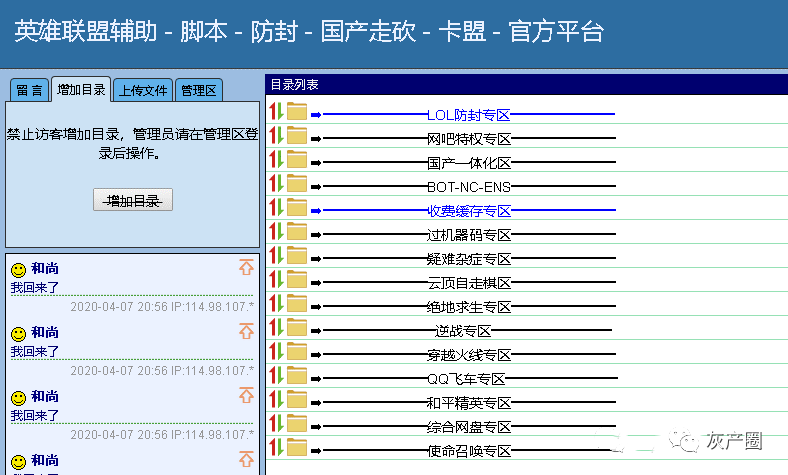Click folder icon for 收费缓存专区
Image resolution: width=788 pixels, height=475 pixels.
click(297, 207)
